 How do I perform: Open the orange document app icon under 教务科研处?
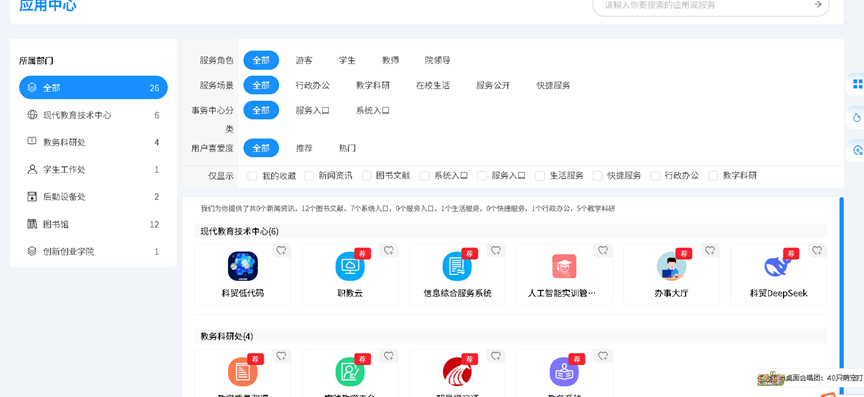click(243, 372)
